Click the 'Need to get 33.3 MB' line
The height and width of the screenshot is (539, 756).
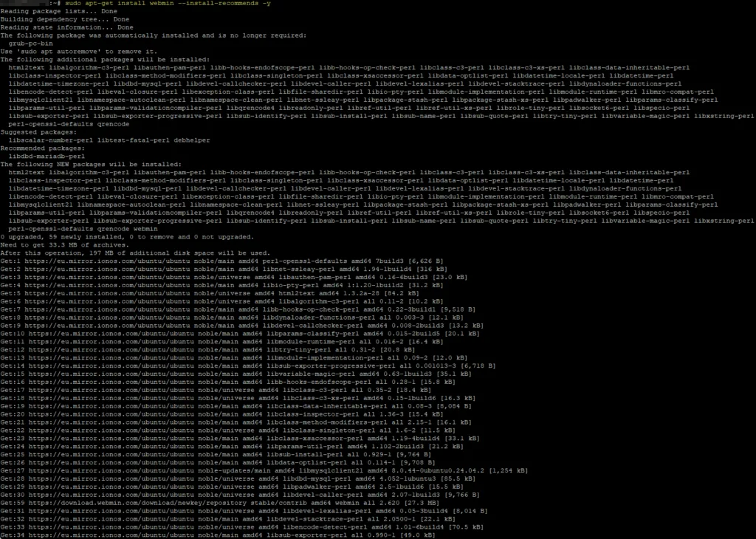pos(66,244)
